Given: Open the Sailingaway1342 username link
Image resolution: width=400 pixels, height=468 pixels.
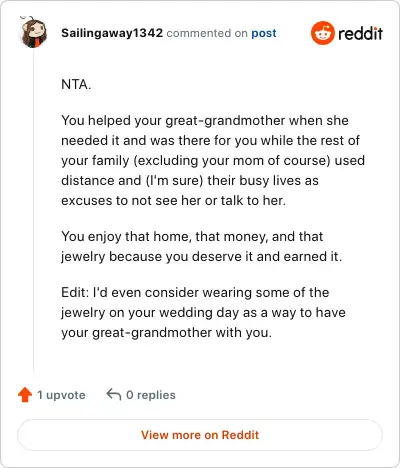Looking at the screenshot, I should pyautogui.click(x=112, y=33).
